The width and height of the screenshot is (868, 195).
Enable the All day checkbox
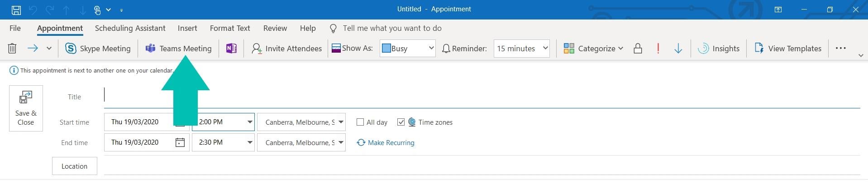[360, 122]
